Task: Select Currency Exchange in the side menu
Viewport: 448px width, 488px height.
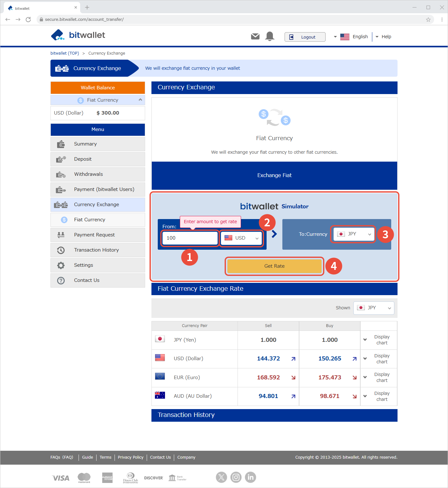Action: pyautogui.click(x=98, y=205)
